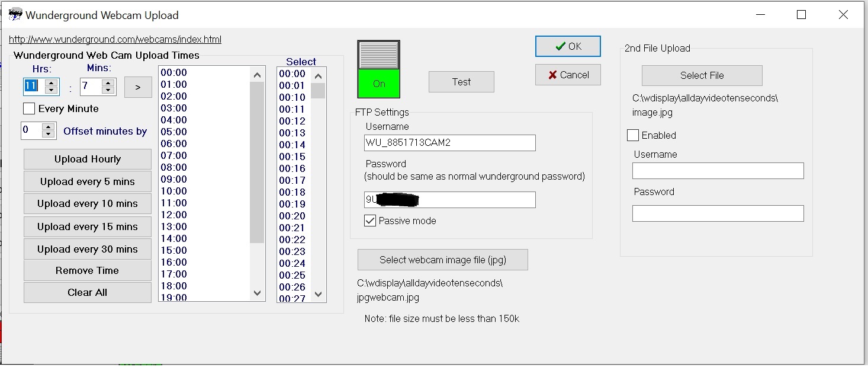The image size is (868, 367).
Task: Select 05:00 in the upload times list
Action: click(173, 132)
